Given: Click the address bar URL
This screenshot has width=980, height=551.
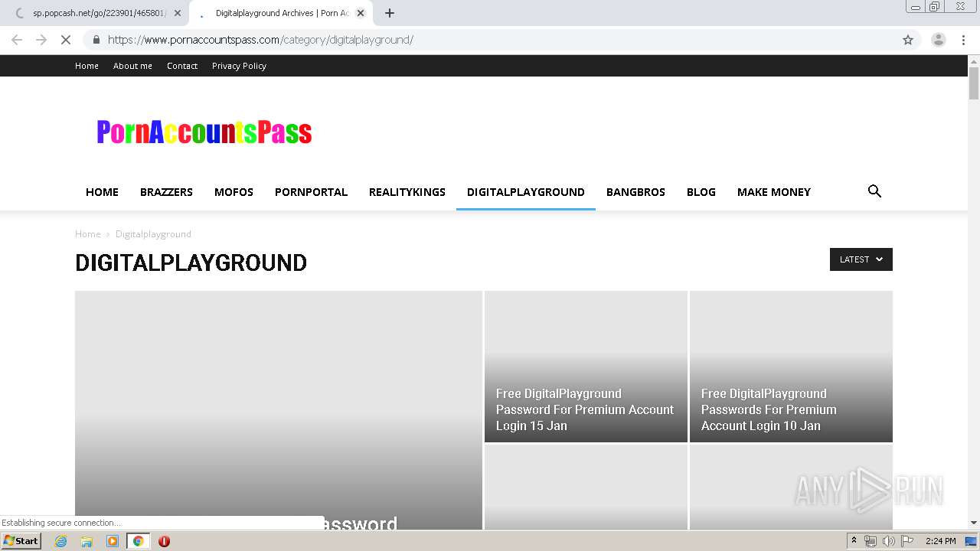Looking at the screenshot, I should (260, 40).
